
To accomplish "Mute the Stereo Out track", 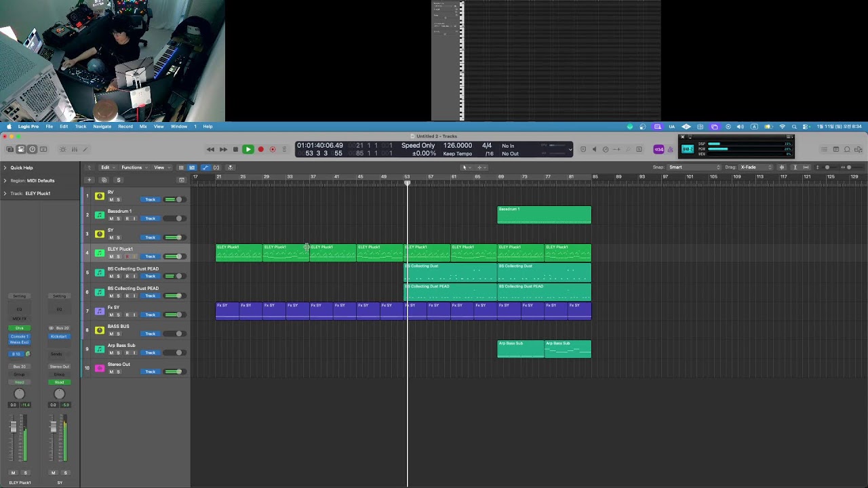I will coord(111,371).
